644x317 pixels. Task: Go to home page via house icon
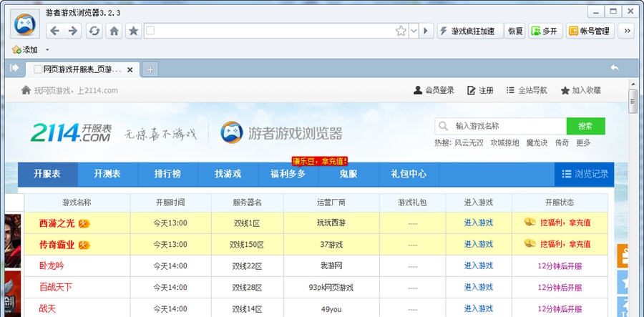114,31
